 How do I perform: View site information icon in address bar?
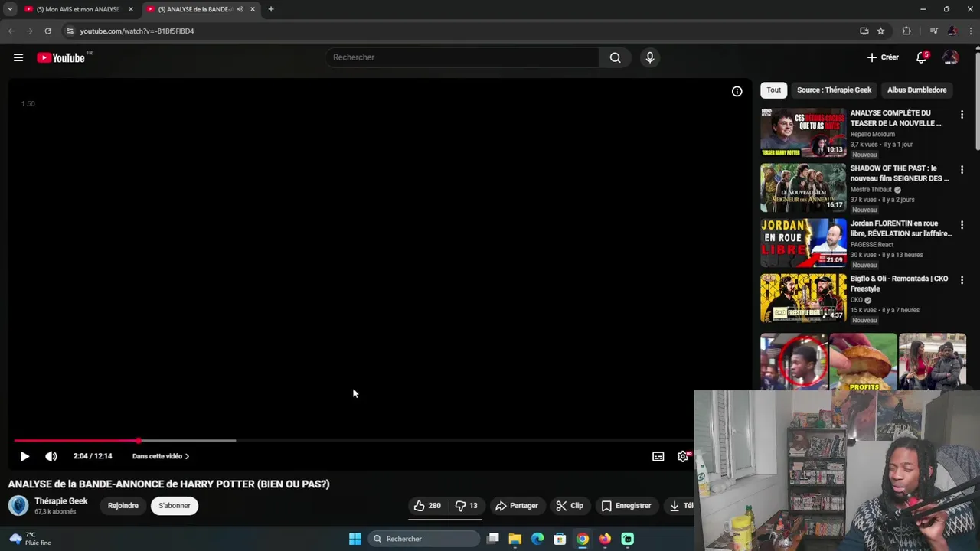pyautogui.click(x=70, y=31)
